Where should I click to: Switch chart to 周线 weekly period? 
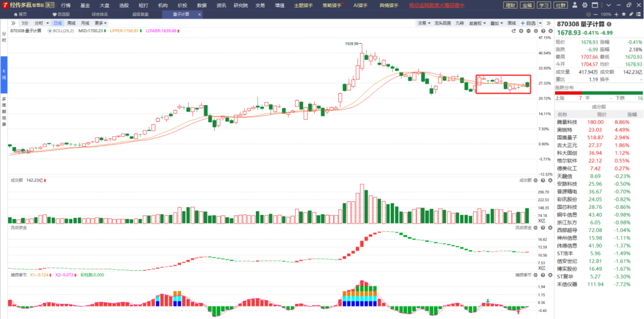tap(71, 23)
